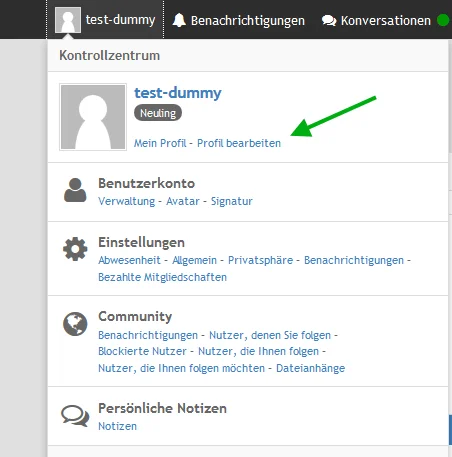
Task: Click the Einstellungen gear icon
Action: point(75,249)
